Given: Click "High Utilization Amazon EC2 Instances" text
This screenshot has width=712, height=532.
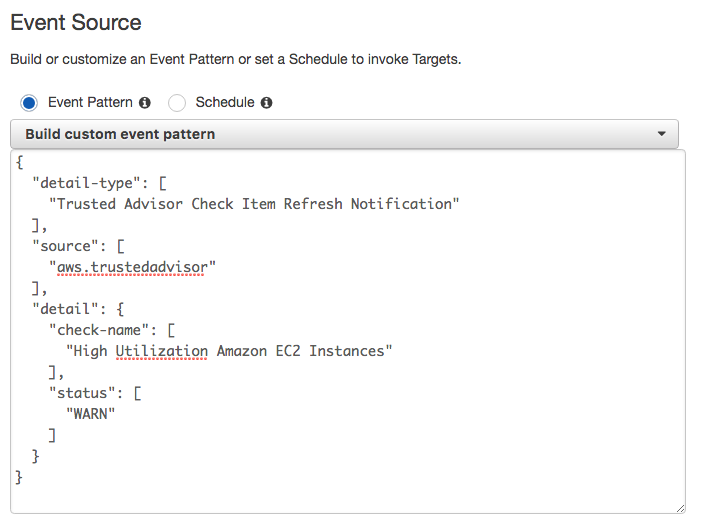Looking at the screenshot, I should pos(229,351).
